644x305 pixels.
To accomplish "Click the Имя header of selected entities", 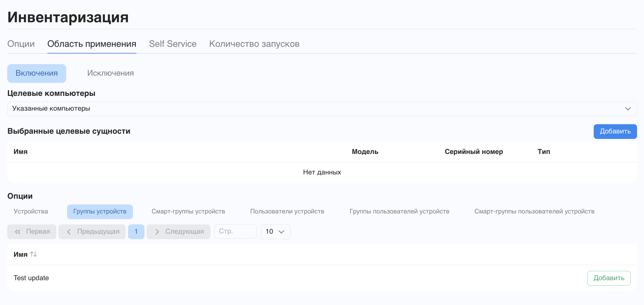I will [x=21, y=152].
